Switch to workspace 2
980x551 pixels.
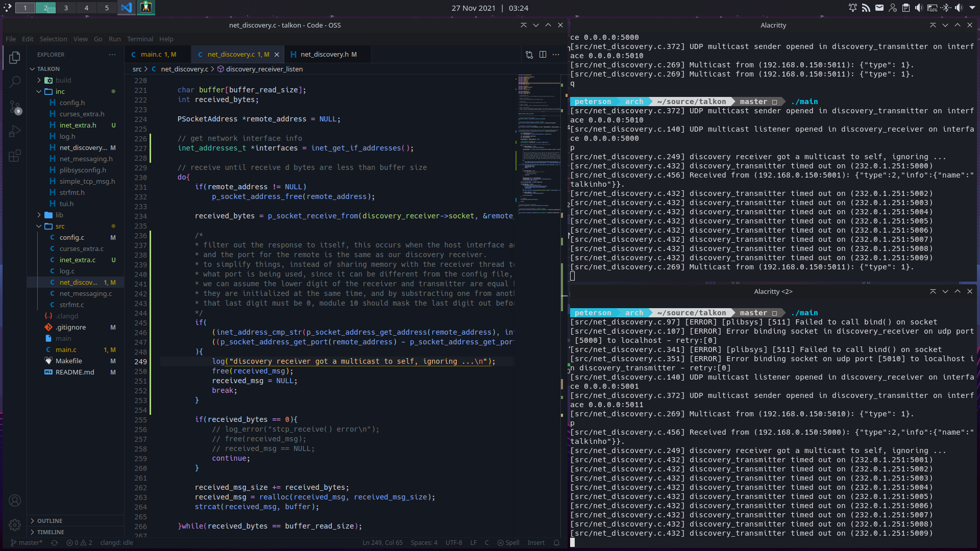click(x=45, y=8)
